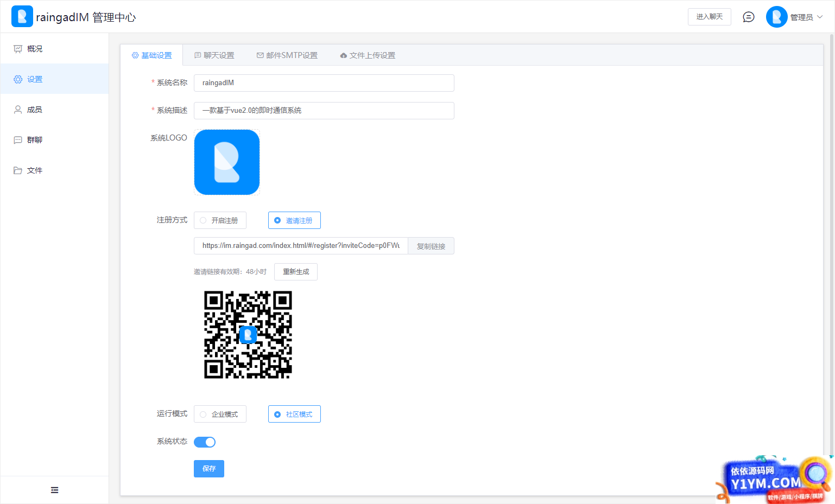
Task: Switch to the 邮件SMTP设置 tab
Action: click(x=287, y=55)
